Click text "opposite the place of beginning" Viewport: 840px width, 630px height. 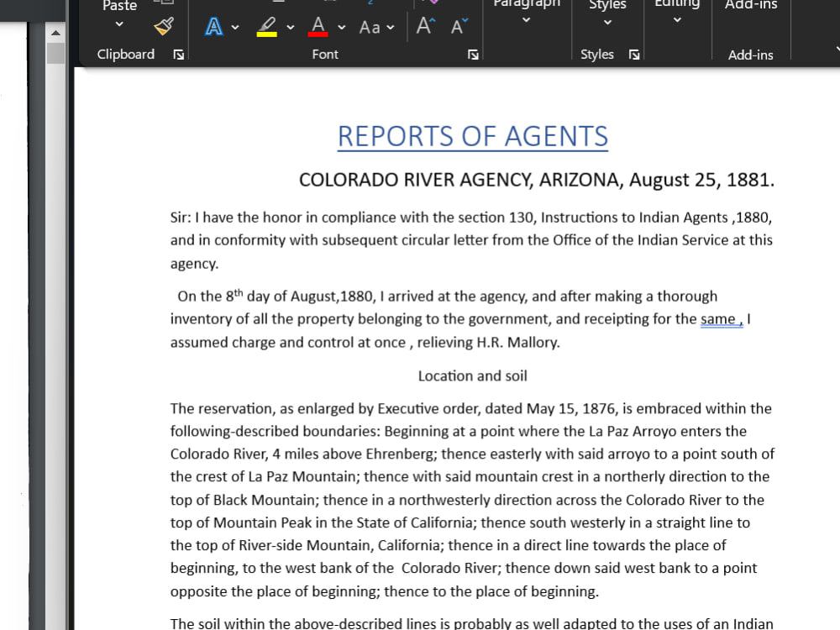click(276, 591)
